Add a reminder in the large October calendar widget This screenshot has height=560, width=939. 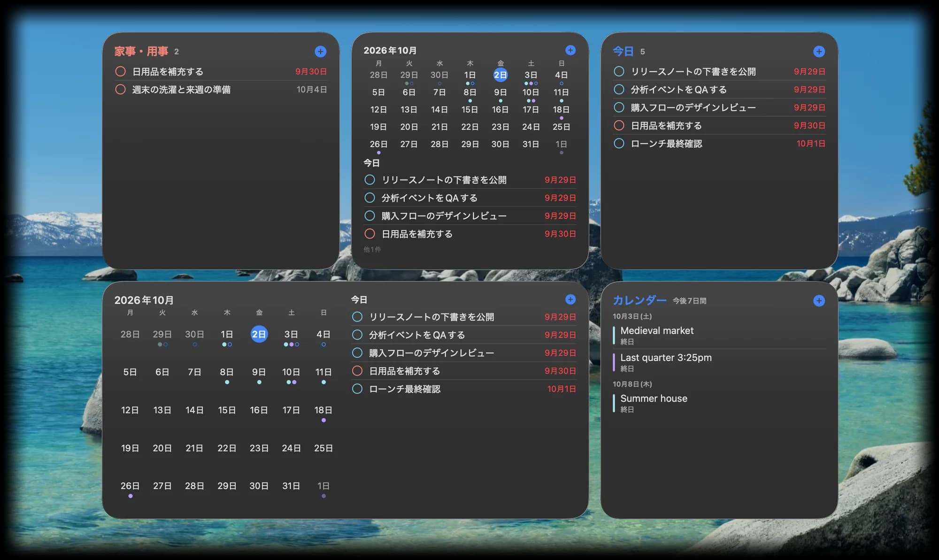[570, 299]
